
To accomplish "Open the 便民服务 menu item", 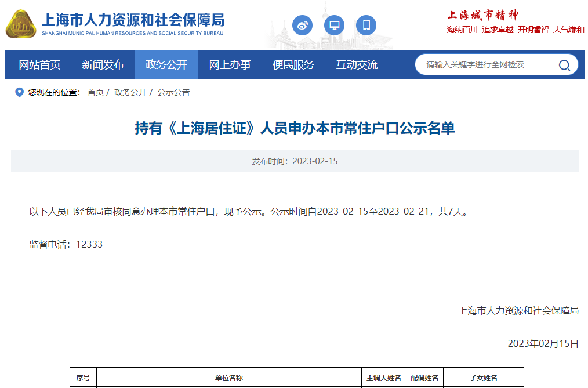I will coord(293,64).
